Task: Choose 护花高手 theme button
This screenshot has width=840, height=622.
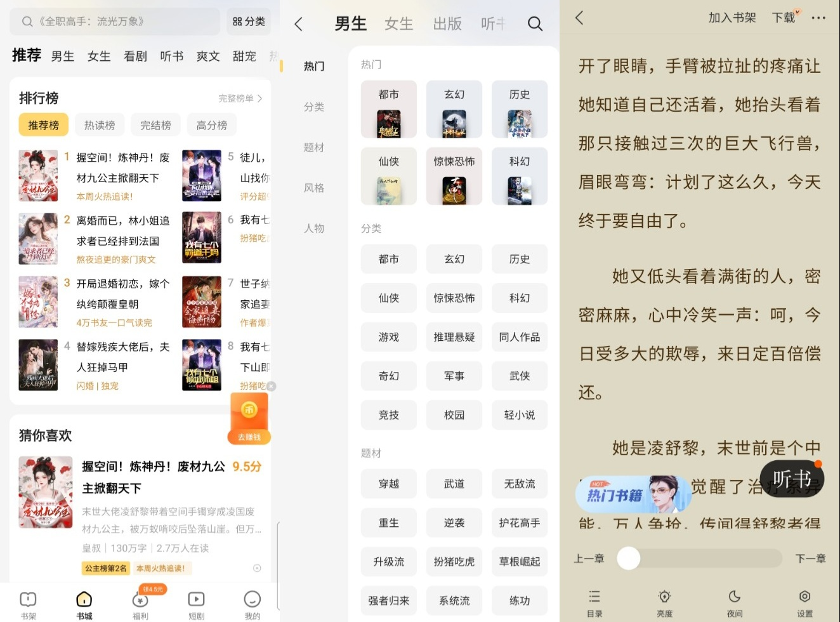Action: point(520,523)
